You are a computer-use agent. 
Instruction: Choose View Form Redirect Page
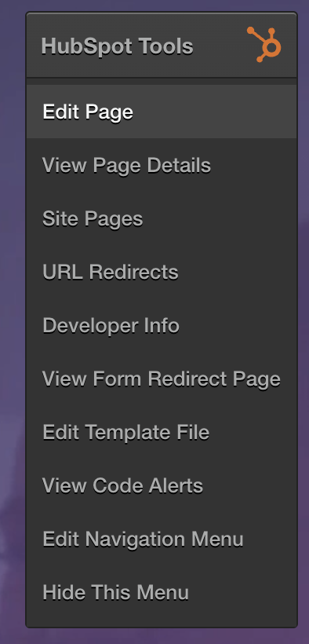tap(162, 379)
